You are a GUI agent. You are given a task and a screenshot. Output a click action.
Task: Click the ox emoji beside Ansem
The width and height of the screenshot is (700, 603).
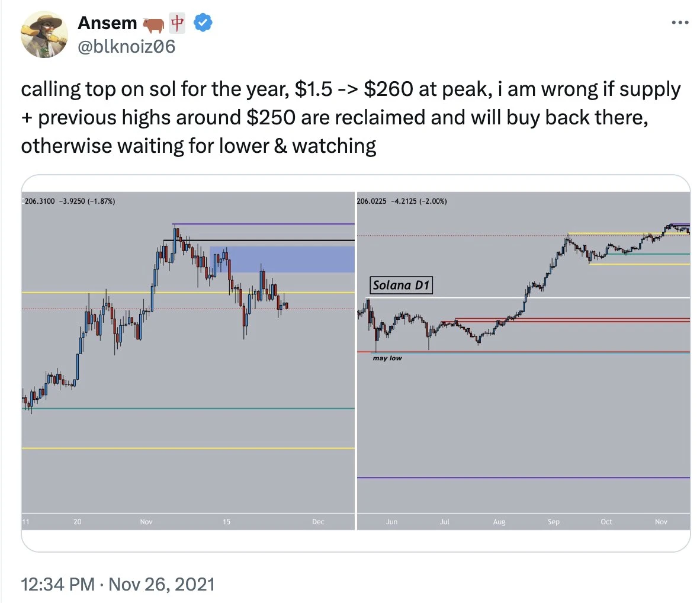[x=153, y=24]
